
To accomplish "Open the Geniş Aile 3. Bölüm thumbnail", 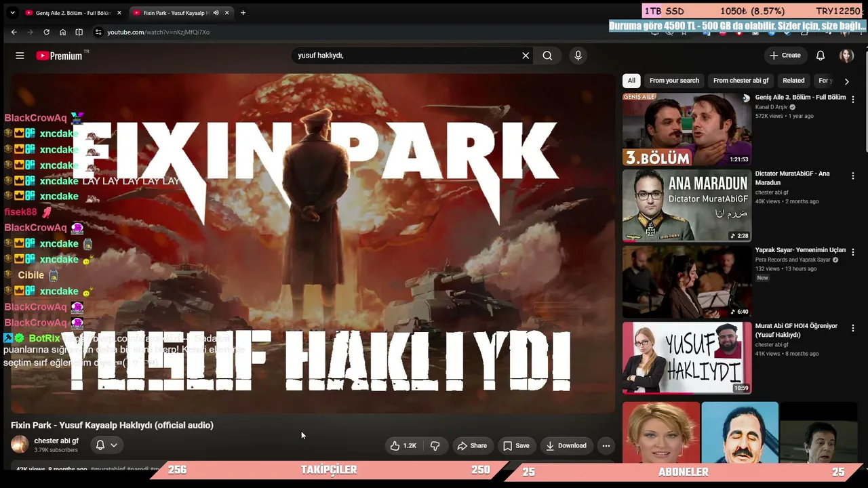I will (687, 129).
